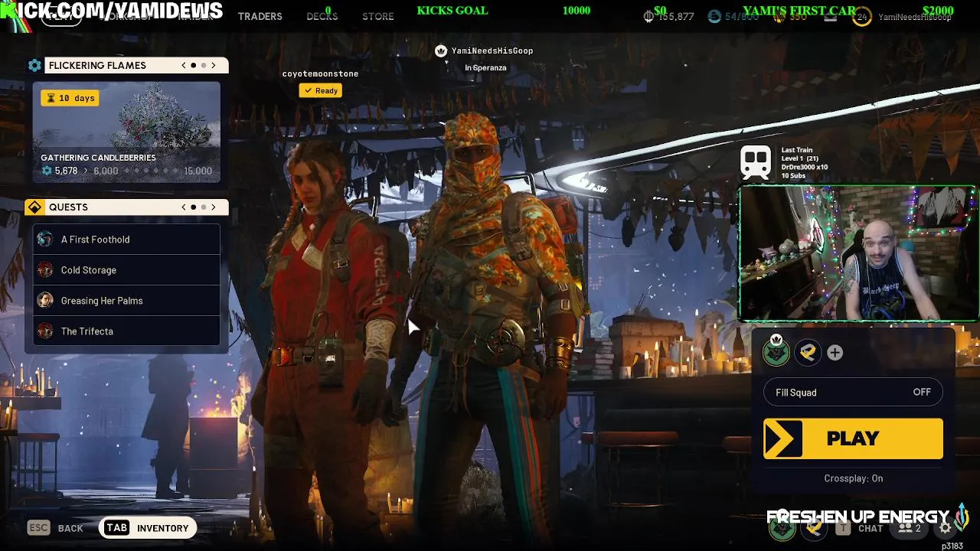Click the YamiNeedsHisGoop name tag above the character
Viewport: 980px width, 551px height.
[492, 51]
